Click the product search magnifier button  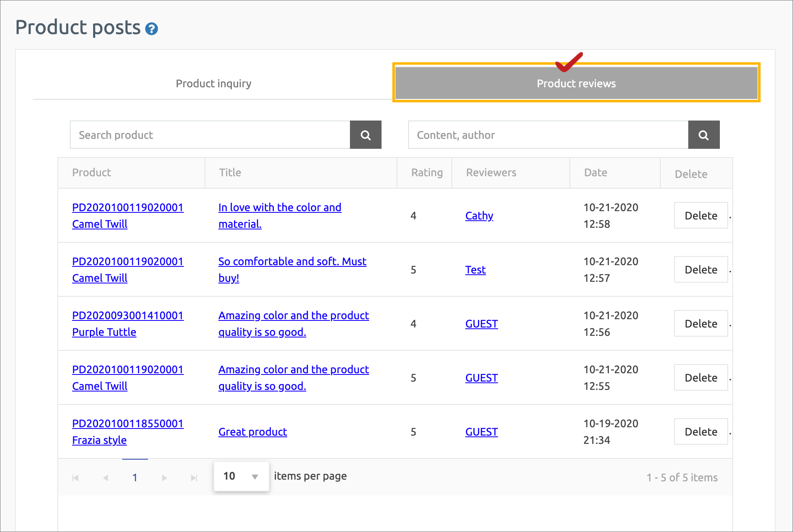(x=365, y=135)
